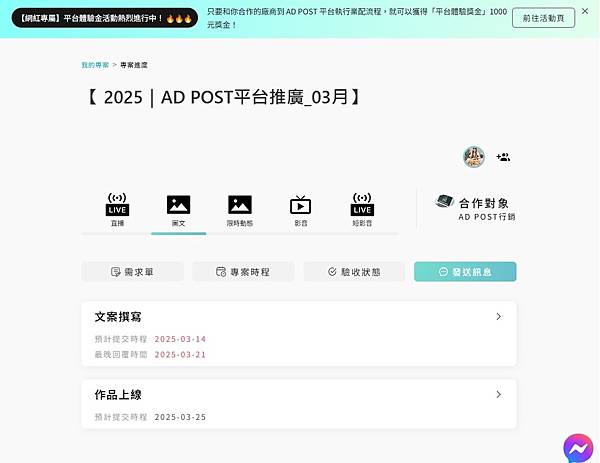Open the 短影音 short video LIVE icon
The image size is (600, 463).
pyautogui.click(x=362, y=209)
